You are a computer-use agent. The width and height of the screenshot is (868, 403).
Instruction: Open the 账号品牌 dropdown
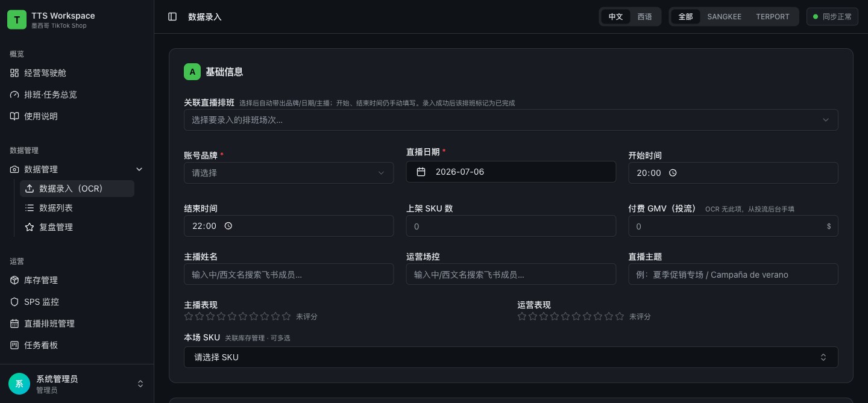(289, 173)
